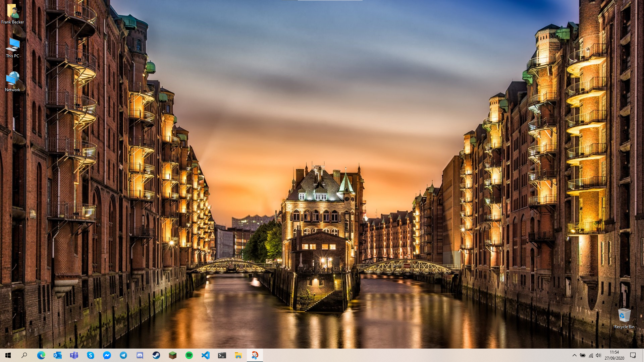Launch Minecraft grass block icon
This screenshot has height=362, width=644.
172,355
